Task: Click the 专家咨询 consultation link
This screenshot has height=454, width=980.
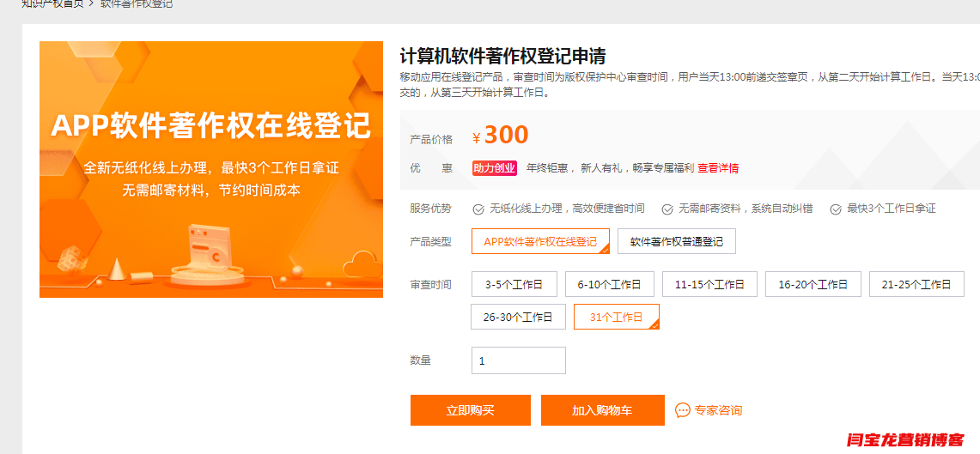Action: 718,410
